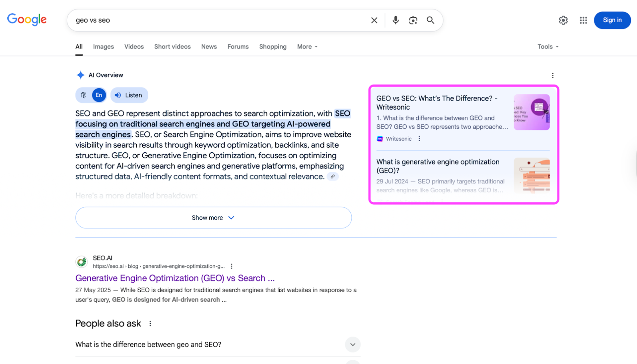
Task: Click the Writesonic favicon
Action: pos(380,139)
